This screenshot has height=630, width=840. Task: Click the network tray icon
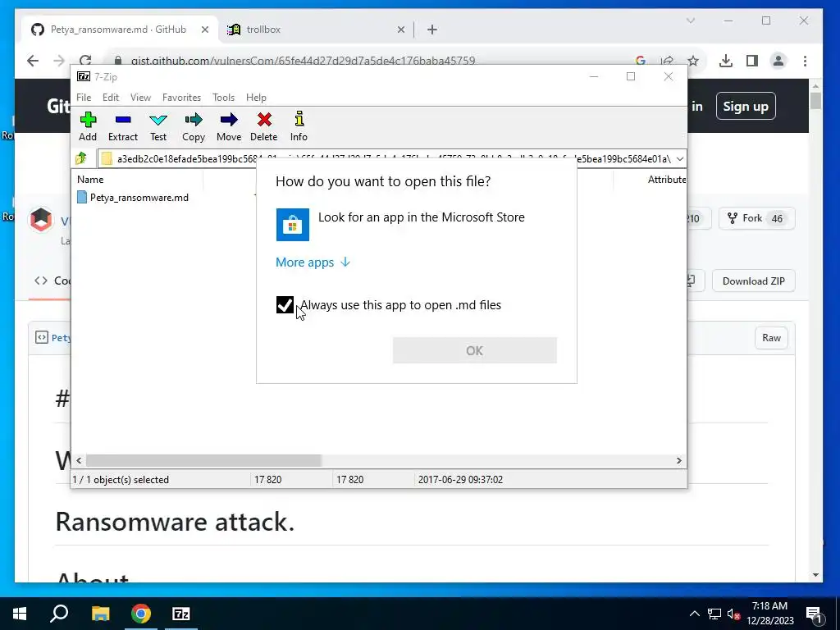(x=714, y=614)
